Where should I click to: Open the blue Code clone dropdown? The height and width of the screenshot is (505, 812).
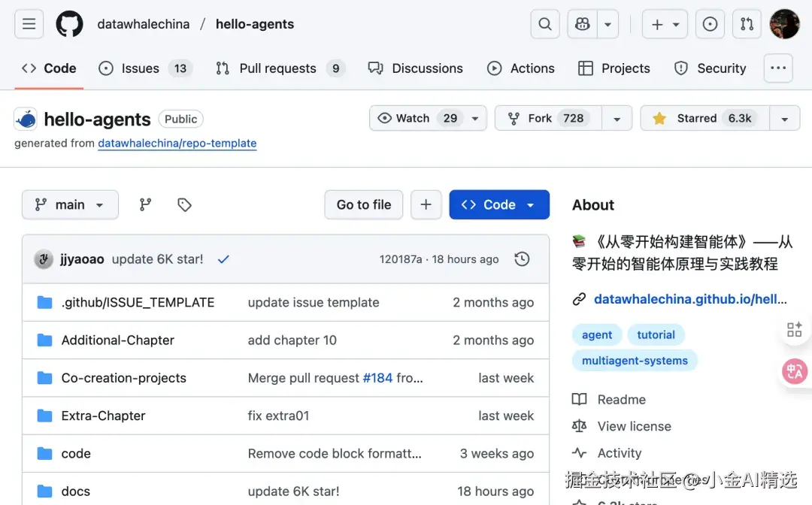[x=499, y=205]
